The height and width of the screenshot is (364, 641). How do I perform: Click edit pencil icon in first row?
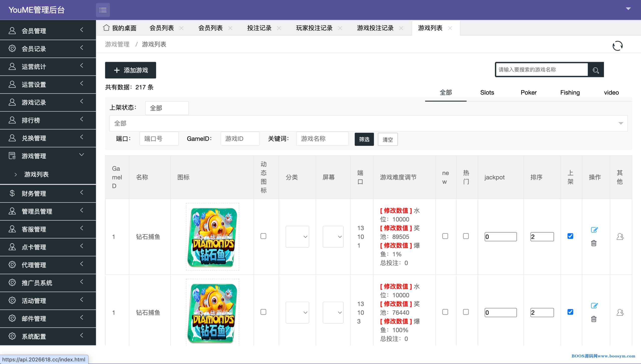point(594,230)
